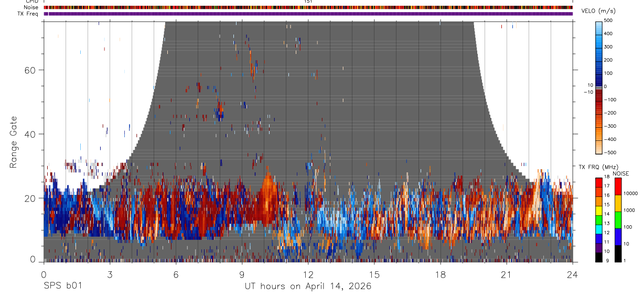The height and width of the screenshot is (297, 644).
Task: Click the 300 label on velocity colorbar
Action: 608,47
